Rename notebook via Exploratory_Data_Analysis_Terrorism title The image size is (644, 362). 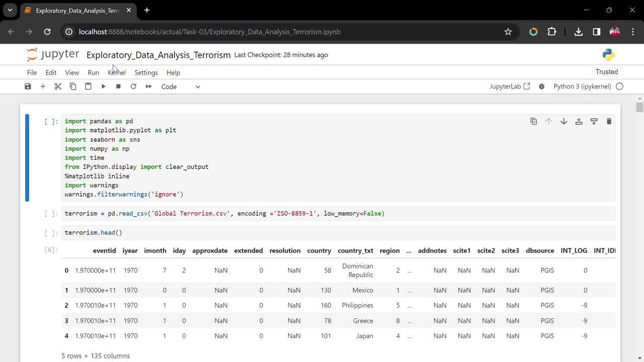point(158,55)
